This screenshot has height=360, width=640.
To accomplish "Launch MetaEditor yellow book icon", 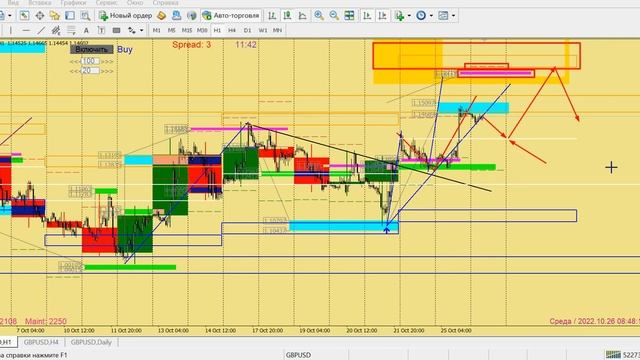I will tap(161, 16).
